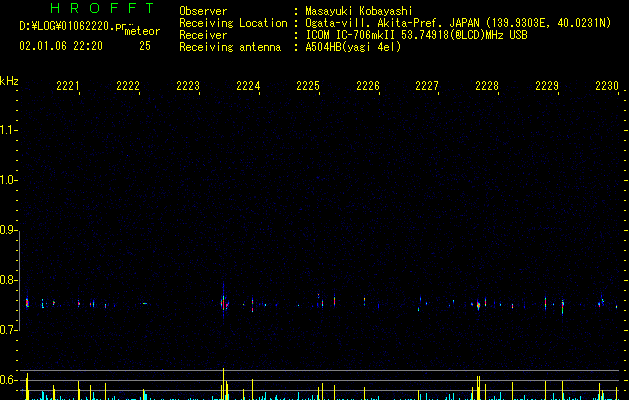Viewport: 629px width, 400px height.
Task: Click the Ogata-vill. Akita-Pref. JAPAN location text
Action: click(458, 23)
